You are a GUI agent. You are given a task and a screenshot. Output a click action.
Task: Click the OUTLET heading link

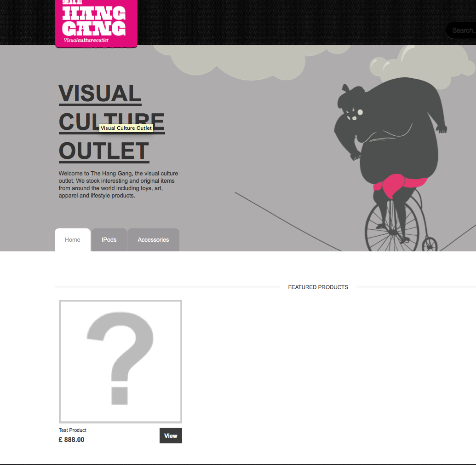pyautogui.click(x=104, y=151)
